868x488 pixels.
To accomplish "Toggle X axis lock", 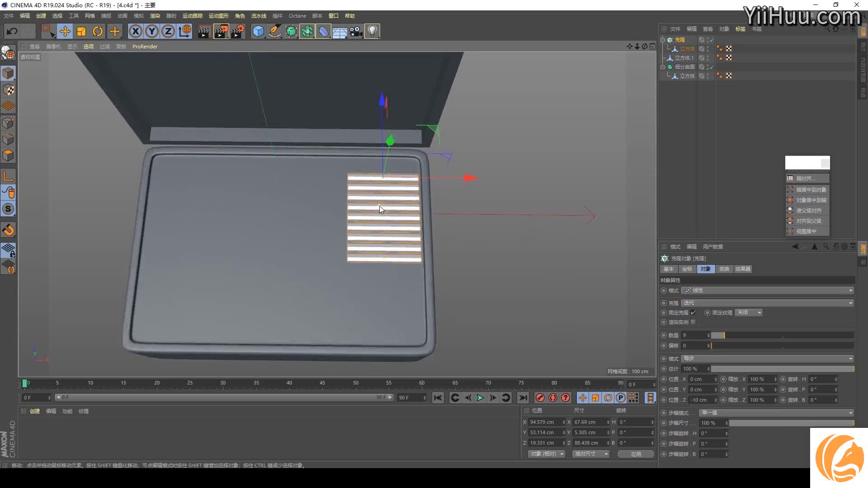I will coord(135,31).
